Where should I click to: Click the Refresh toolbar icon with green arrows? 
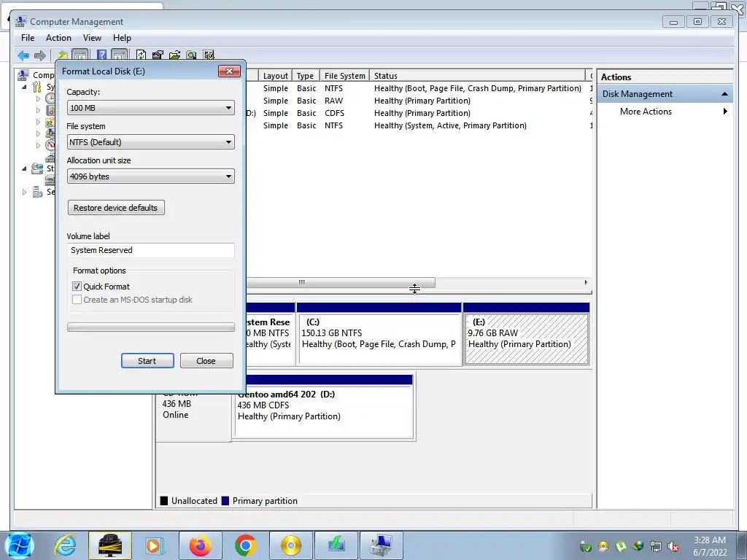coord(141,55)
